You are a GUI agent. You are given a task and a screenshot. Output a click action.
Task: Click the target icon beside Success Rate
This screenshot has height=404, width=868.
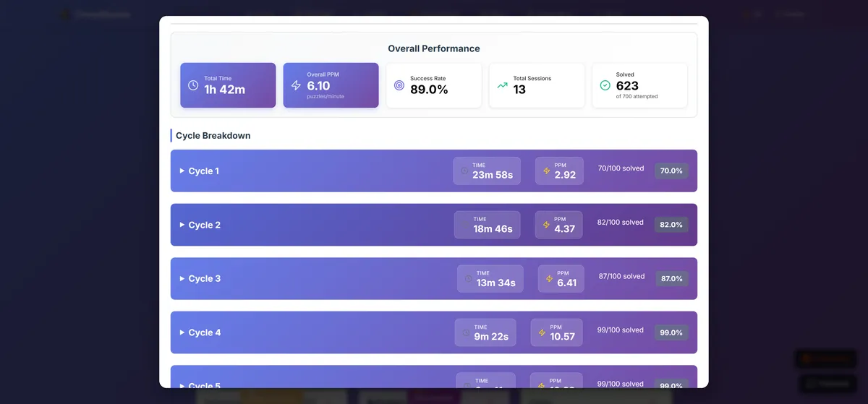[x=399, y=85]
